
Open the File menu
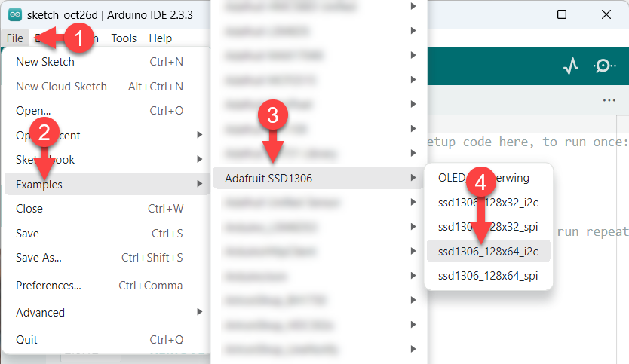[x=14, y=38]
